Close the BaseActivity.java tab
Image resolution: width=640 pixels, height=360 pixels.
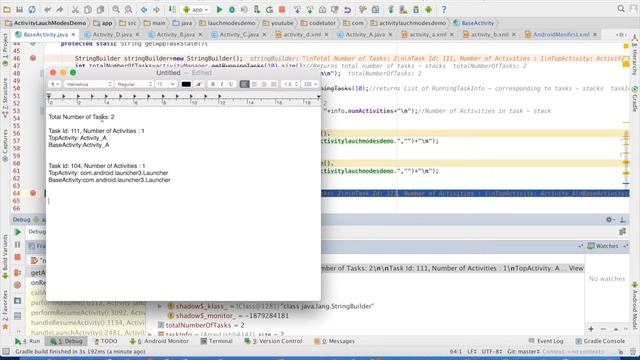coord(73,34)
